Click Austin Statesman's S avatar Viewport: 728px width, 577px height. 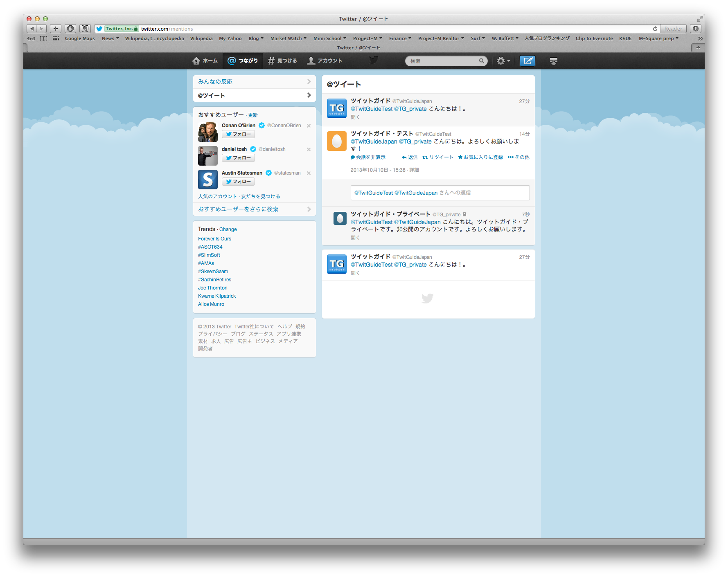208,180
